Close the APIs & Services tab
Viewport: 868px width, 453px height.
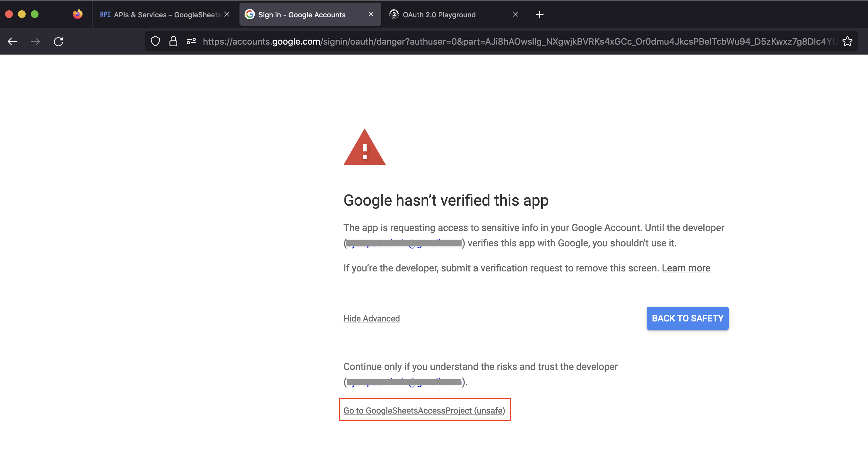pos(227,14)
